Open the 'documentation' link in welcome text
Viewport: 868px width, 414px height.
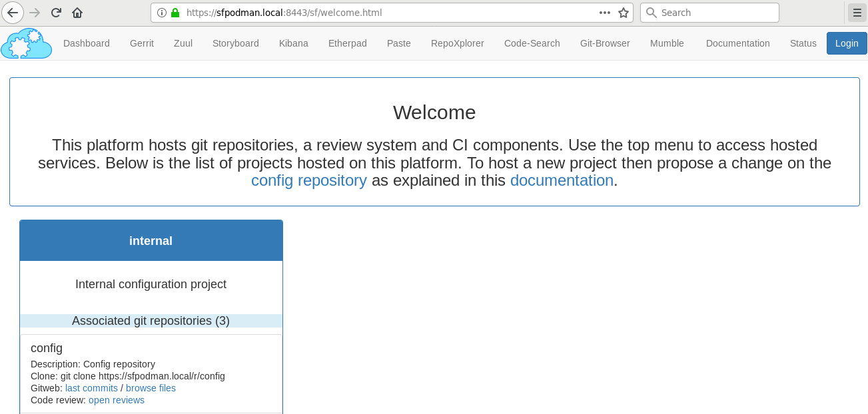point(562,180)
